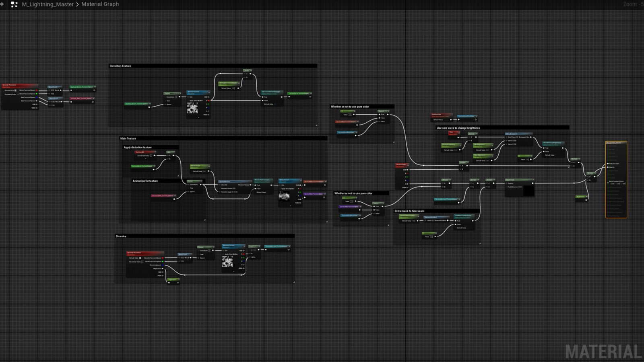Click the header arrow on Cached_Distort_Texture_Speed declaration node
This screenshot has height=362, width=644.
click(x=95, y=86)
